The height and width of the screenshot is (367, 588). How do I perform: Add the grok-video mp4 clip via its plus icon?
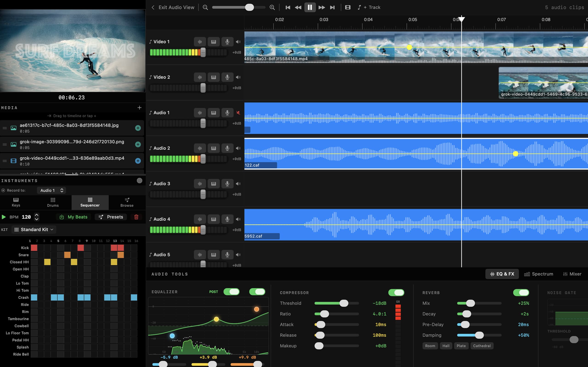[x=138, y=161]
